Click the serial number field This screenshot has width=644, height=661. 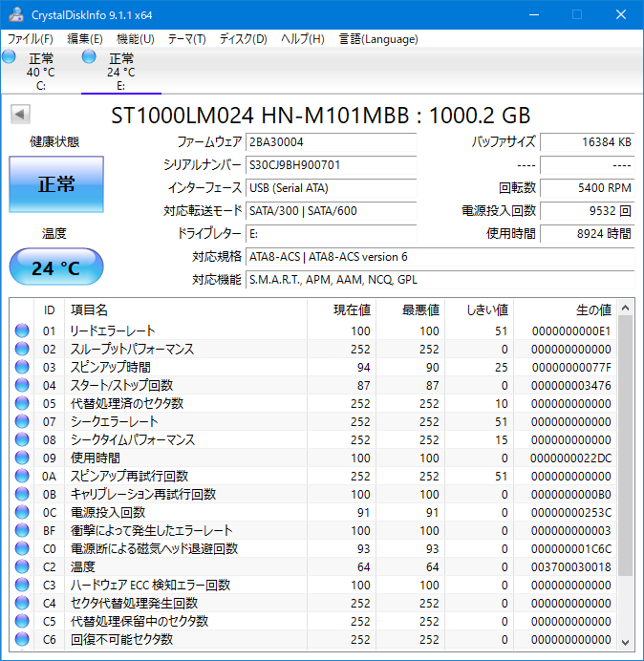click(x=331, y=164)
